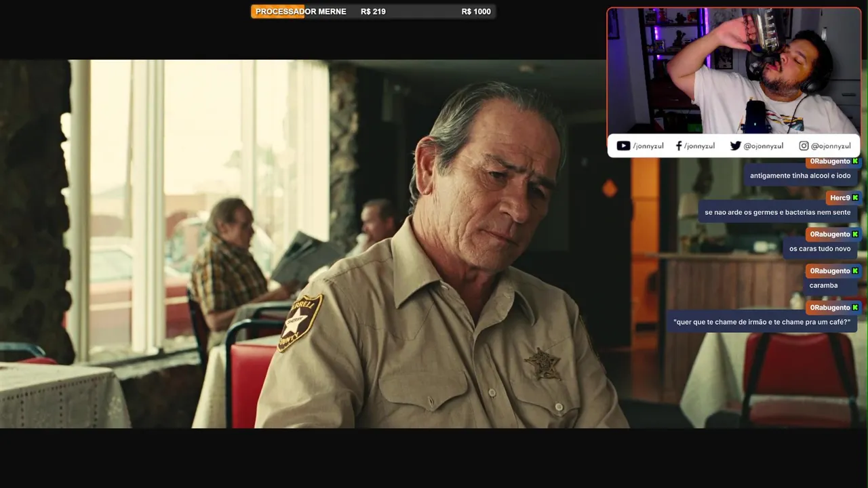Open the YouTube handle /jonnyzul
The image size is (868, 488).
[648, 146]
